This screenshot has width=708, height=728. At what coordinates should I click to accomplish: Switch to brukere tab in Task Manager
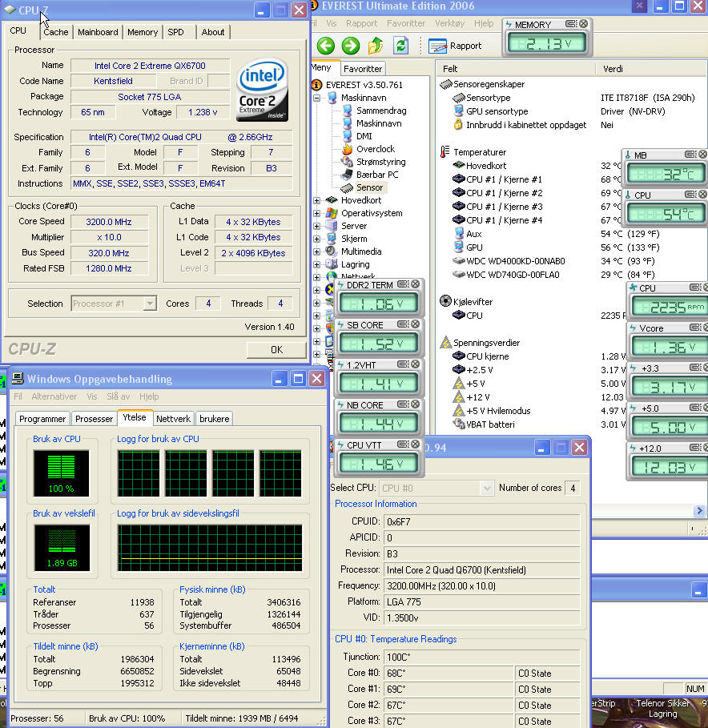[x=214, y=418]
